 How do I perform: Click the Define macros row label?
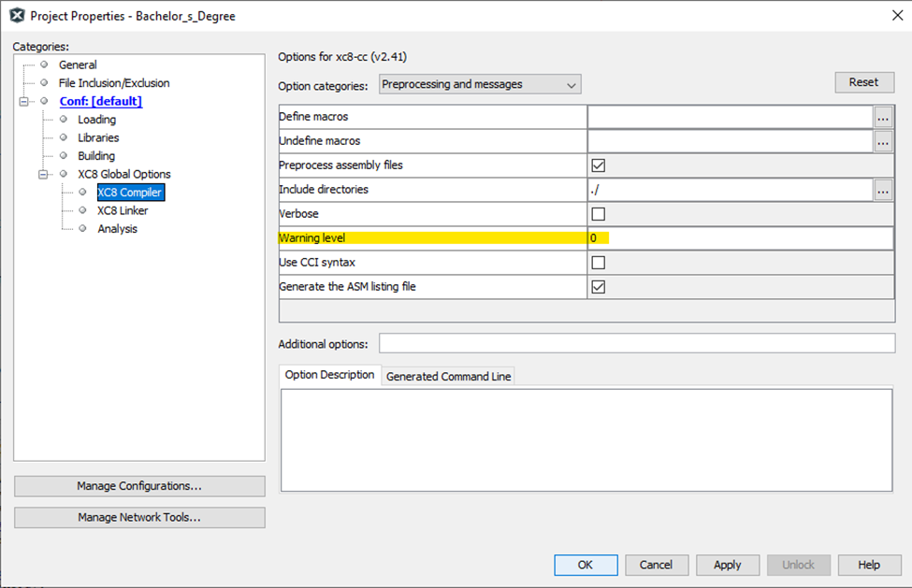pos(313,117)
